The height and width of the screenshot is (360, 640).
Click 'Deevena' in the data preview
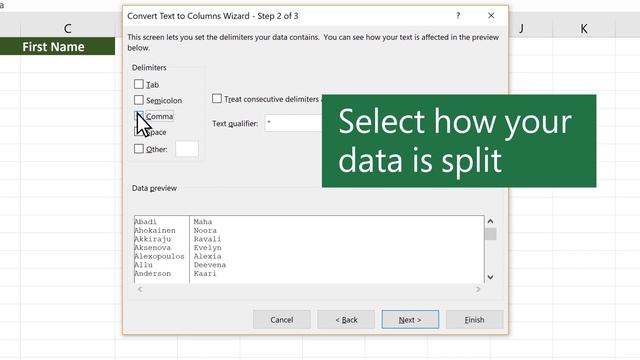(x=210, y=265)
